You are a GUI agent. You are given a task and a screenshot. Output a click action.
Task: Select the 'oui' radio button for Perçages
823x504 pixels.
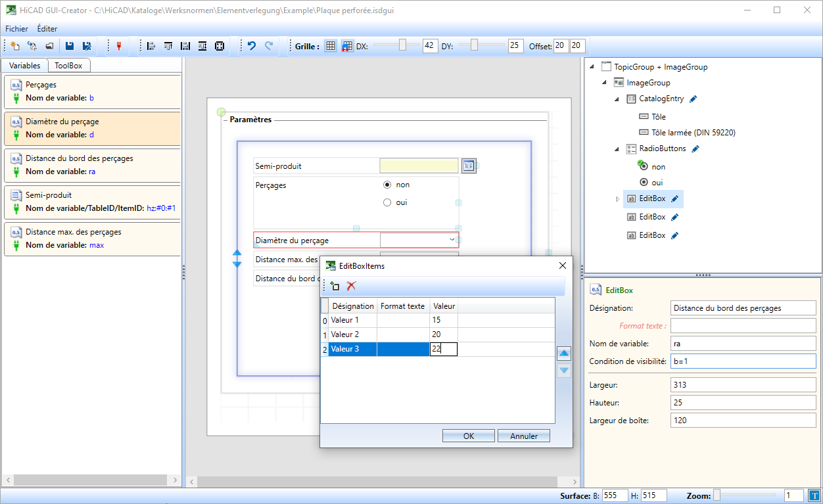tap(387, 202)
